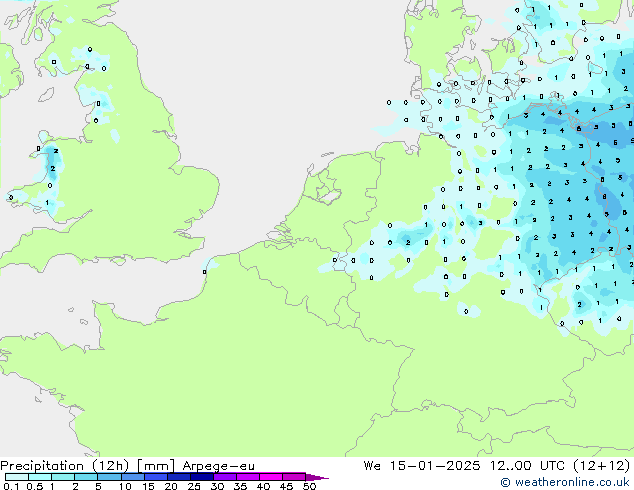Click the 0.1–0.5 mm legend swatch
634x490 pixels.
point(17,477)
